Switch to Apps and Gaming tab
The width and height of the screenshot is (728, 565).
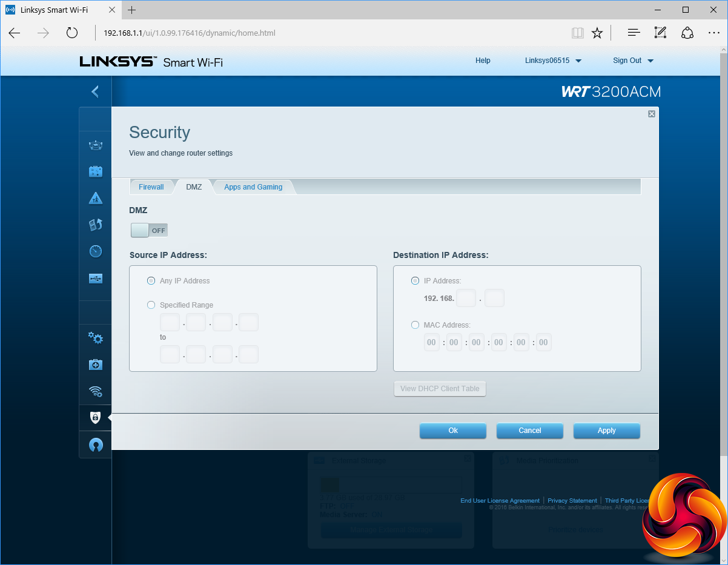(253, 187)
